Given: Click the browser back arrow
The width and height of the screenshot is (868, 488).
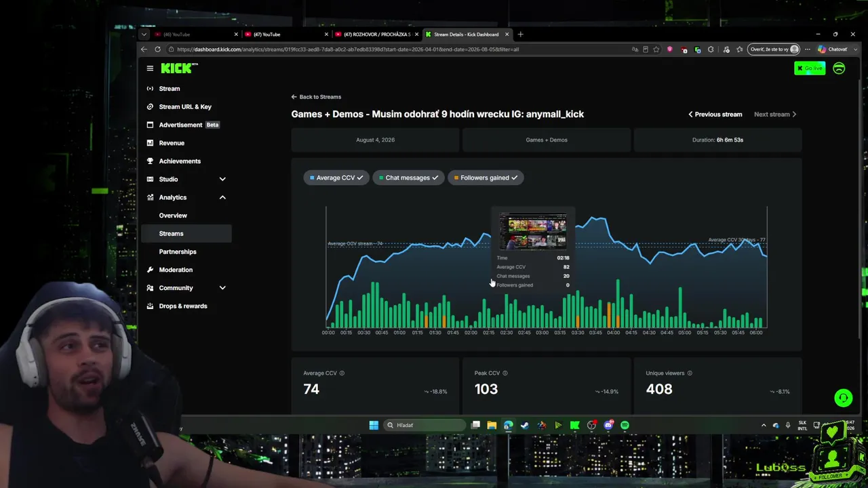Looking at the screenshot, I should pos(144,49).
